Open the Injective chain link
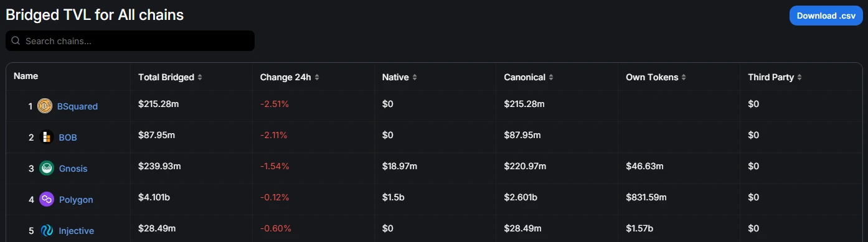 [x=77, y=231]
